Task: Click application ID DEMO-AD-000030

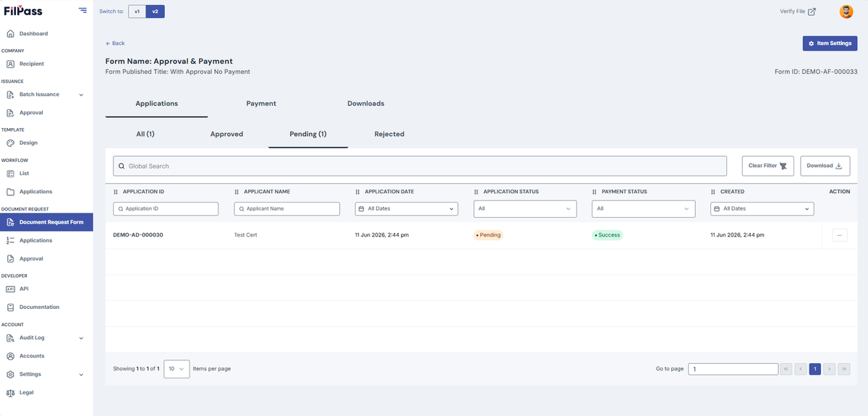Action: point(138,235)
